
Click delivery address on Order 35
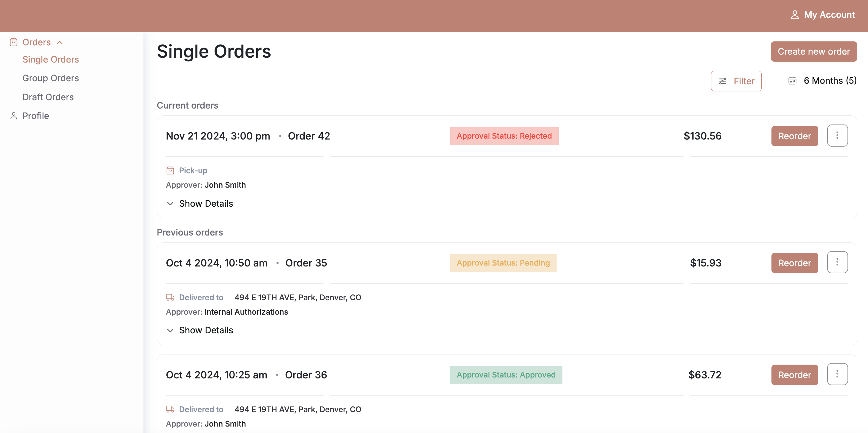pos(298,297)
